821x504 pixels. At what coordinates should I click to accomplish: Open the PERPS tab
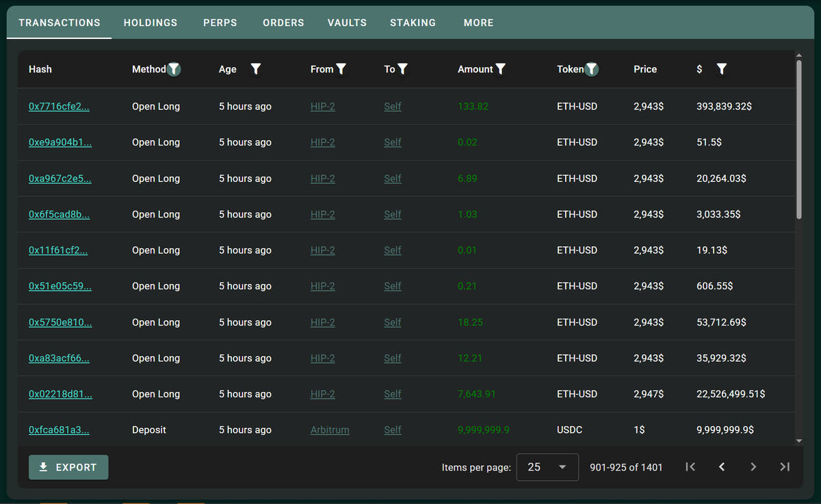[220, 23]
